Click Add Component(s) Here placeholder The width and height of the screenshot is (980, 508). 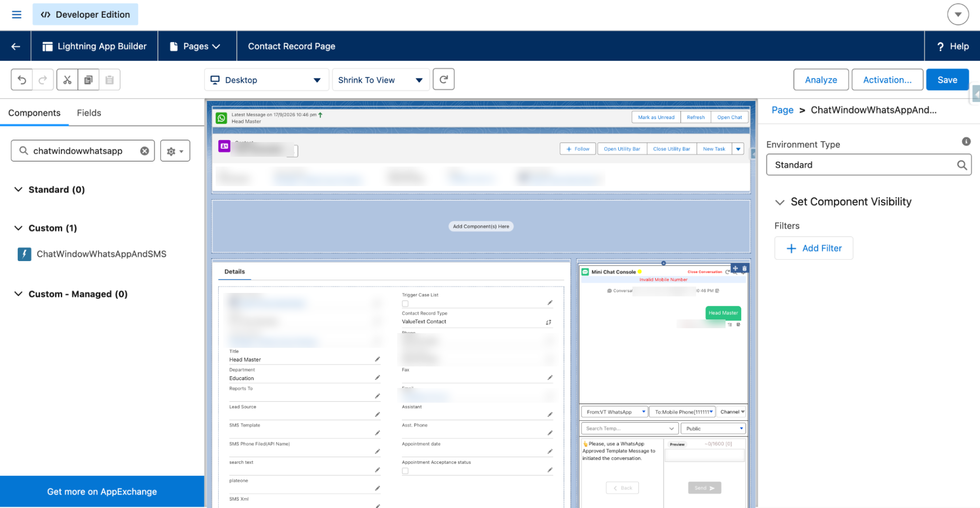tap(481, 226)
